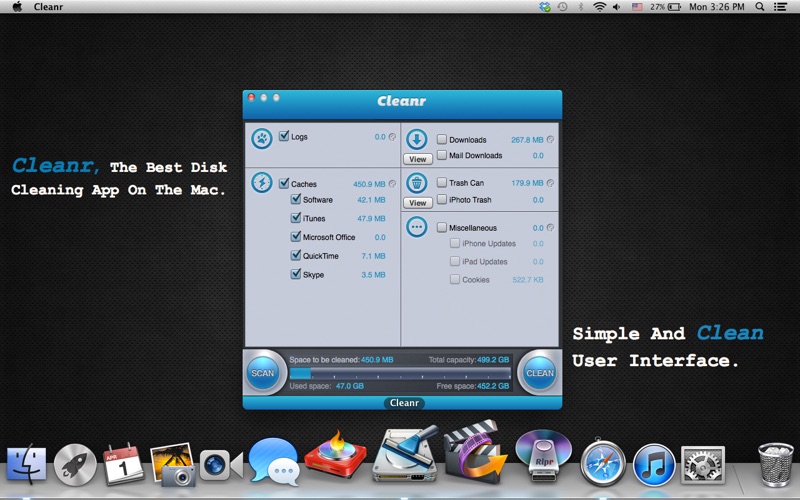Uncheck the Skype checkbox
800x500 pixels.
point(296,273)
